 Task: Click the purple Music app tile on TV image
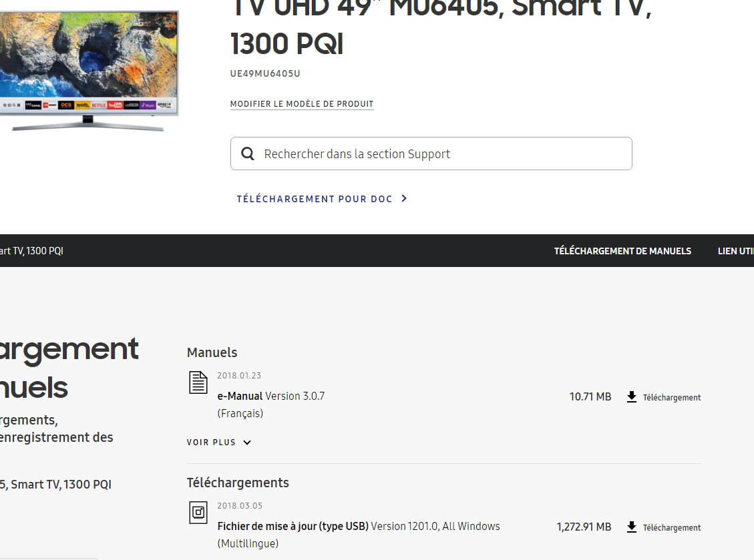click(x=148, y=105)
